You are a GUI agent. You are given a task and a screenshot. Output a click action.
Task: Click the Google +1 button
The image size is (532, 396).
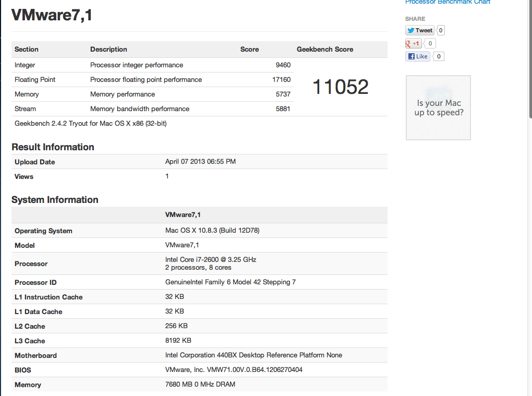pos(413,43)
